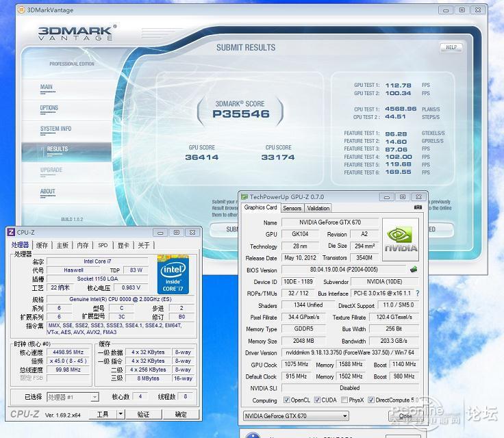The width and height of the screenshot is (504, 438).
Task: Open the CPU-Z tools dropdown arrow
Action: 121,414
